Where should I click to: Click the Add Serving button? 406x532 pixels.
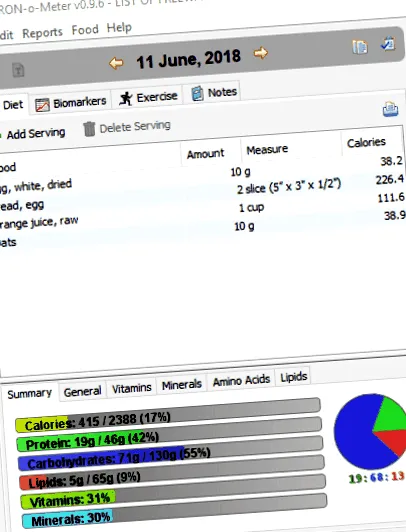33,134
